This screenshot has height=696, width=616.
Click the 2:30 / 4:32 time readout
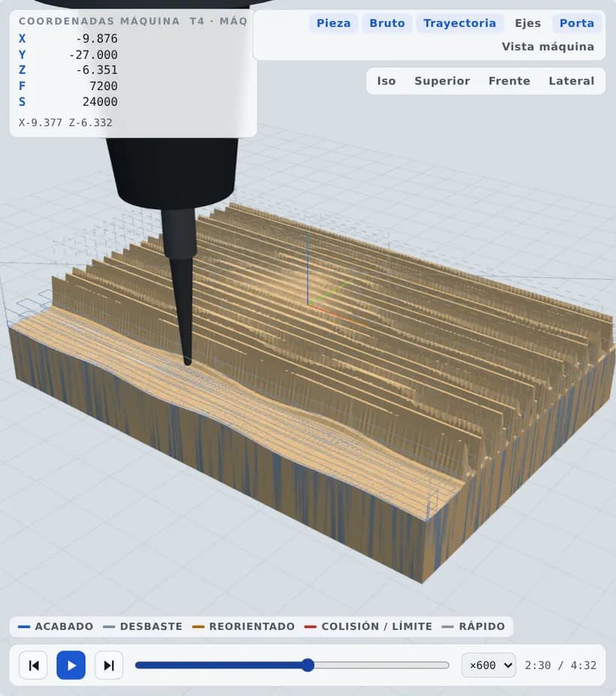[560, 665]
